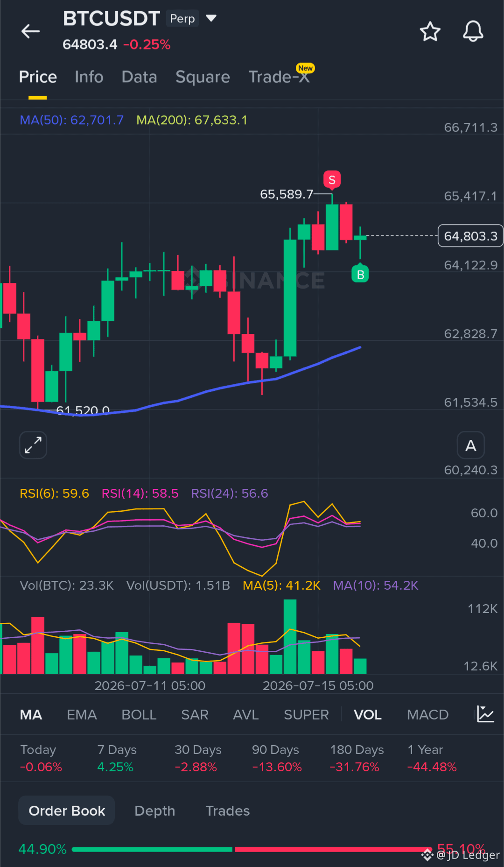Select the Perp contract type badge
The height and width of the screenshot is (867, 504).
click(182, 19)
